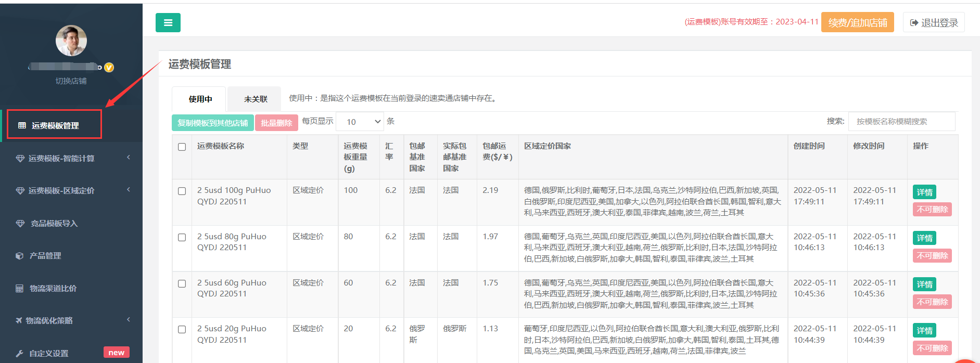The height and width of the screenshot is (363, 980).
Task: Expand the 运费模板-智能计算 submenu arrow
Action: (129, 158)
